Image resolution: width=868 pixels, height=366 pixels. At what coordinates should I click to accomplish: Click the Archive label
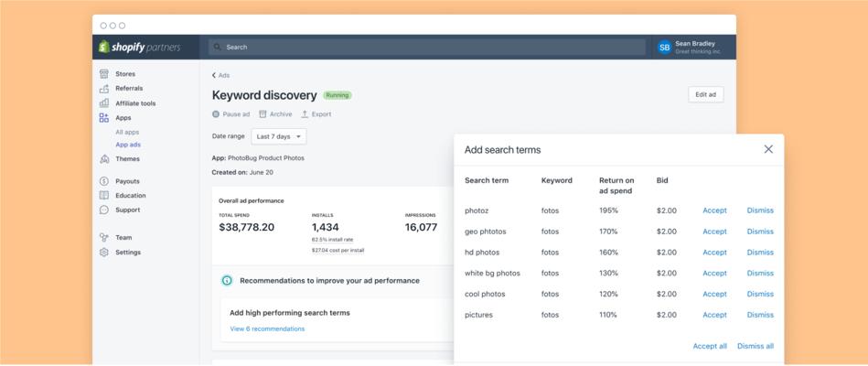coord(281,114)
